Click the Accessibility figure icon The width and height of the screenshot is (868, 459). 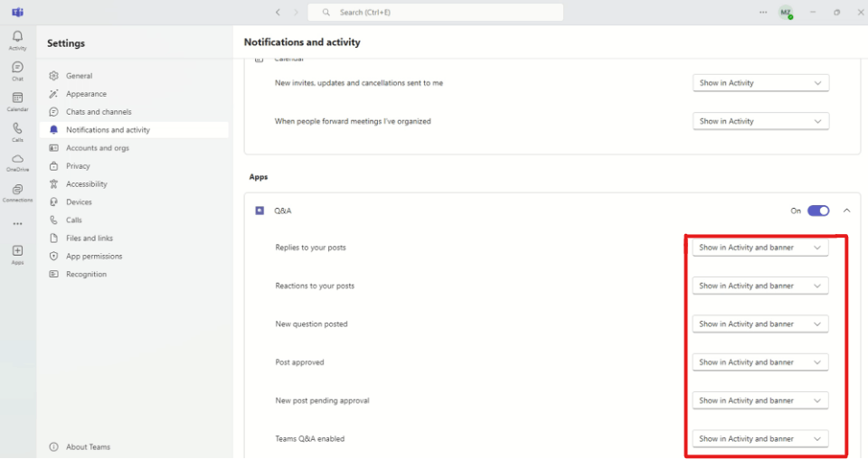[x=53, y=184]
